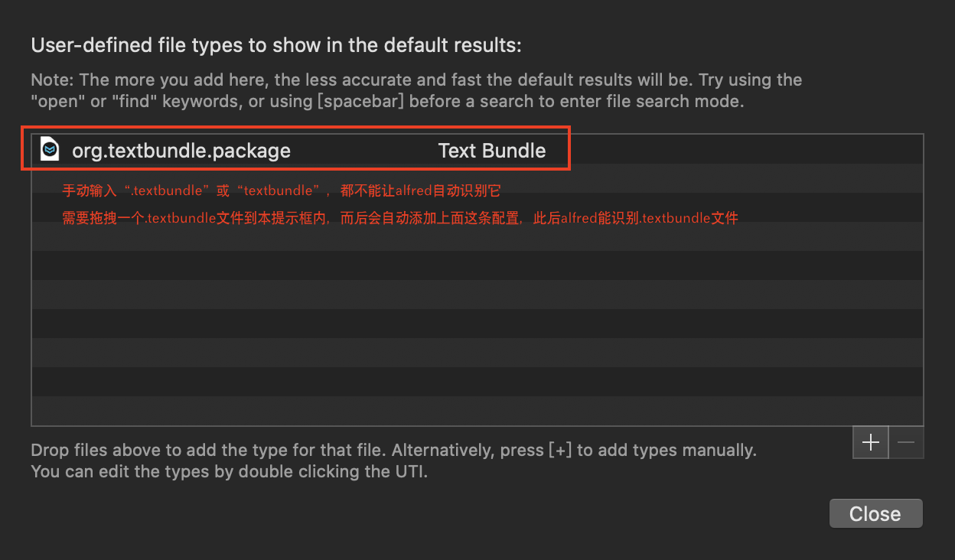Click the "User-defined file types" heading
Viewport: 955px width, 560px height.
[x=275, y=45]
